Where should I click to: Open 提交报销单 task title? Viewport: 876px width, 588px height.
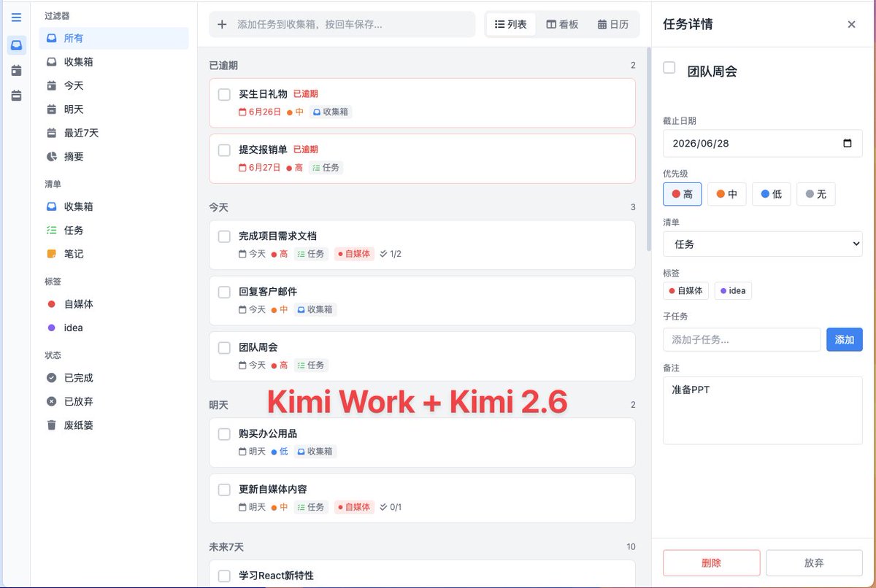coord(263,150)
